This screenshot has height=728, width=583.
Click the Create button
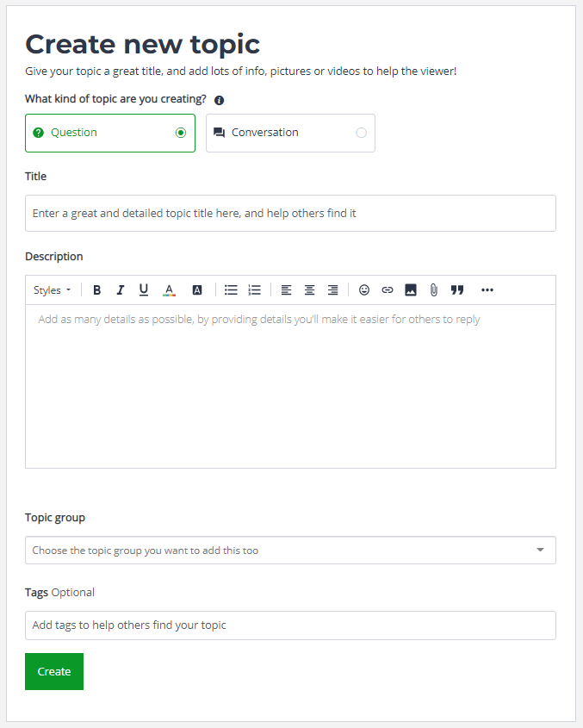click(54, 671)
